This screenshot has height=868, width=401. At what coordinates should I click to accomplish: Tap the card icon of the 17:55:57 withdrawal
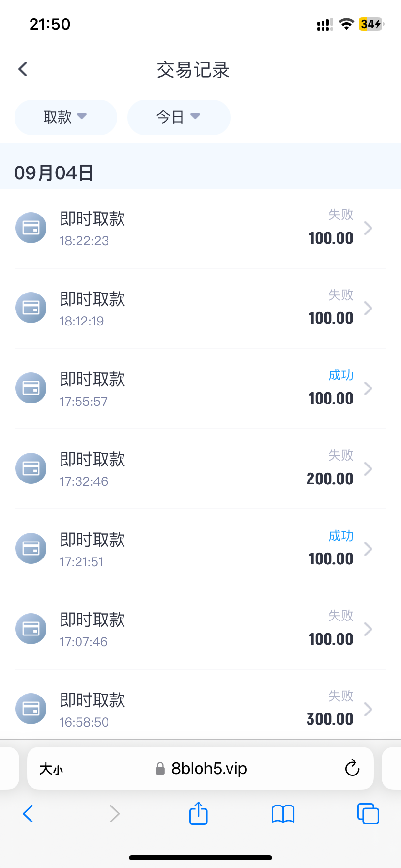(31, 388)
